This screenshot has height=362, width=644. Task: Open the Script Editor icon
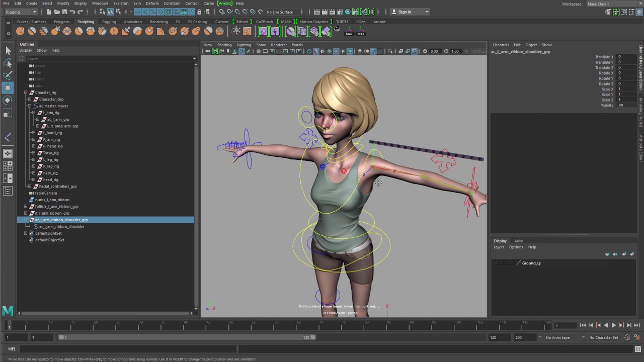coord(638,348)
